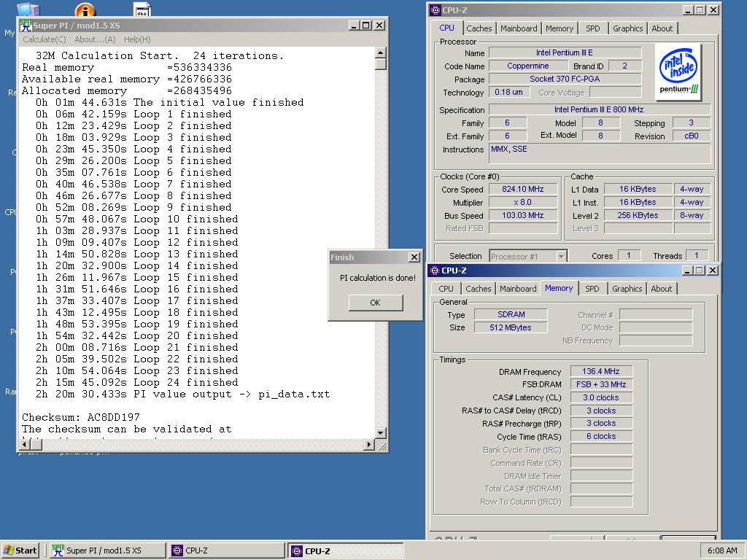Click the scroll up arrow in Super PI

381,52
